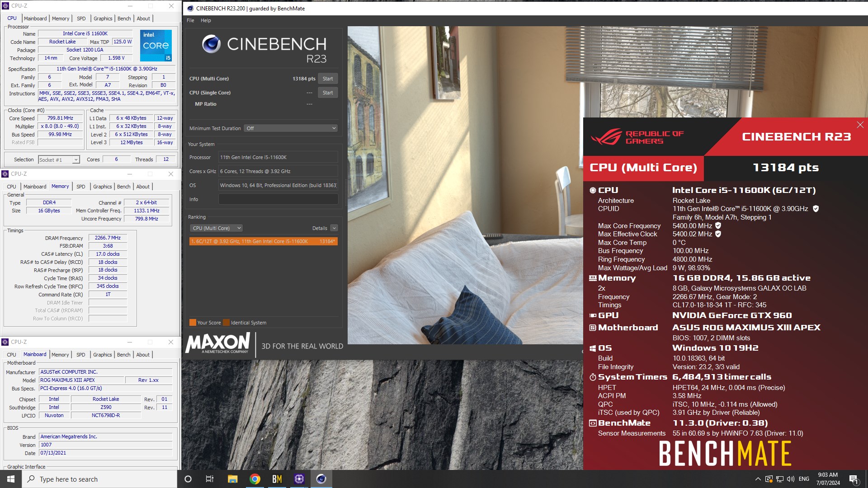
Task: Close the BenchMate result overlay with the X
Action: point(860,125)
